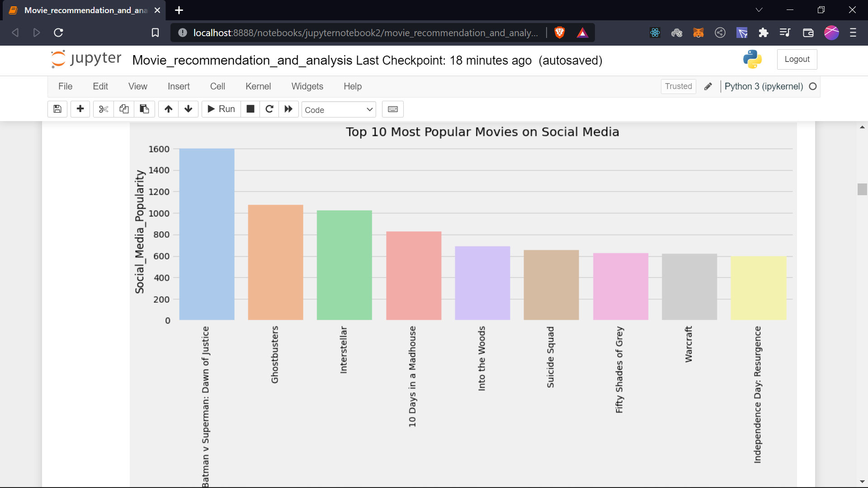Image resolution: width=868 pixels, height=488 pixels.
Task: Copy the selected cell
Action: (124, 109)
